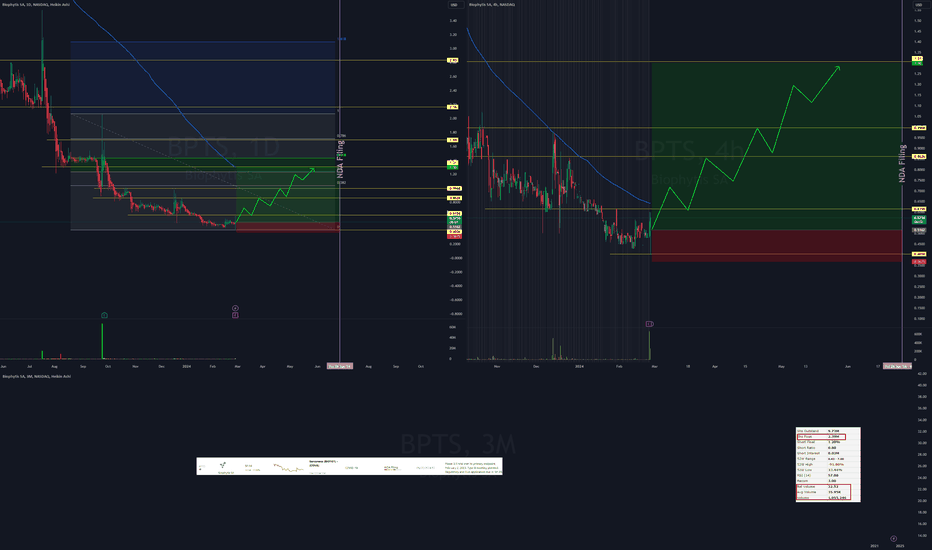Click the 2024 label on 1D time axis

coord(187,366)
